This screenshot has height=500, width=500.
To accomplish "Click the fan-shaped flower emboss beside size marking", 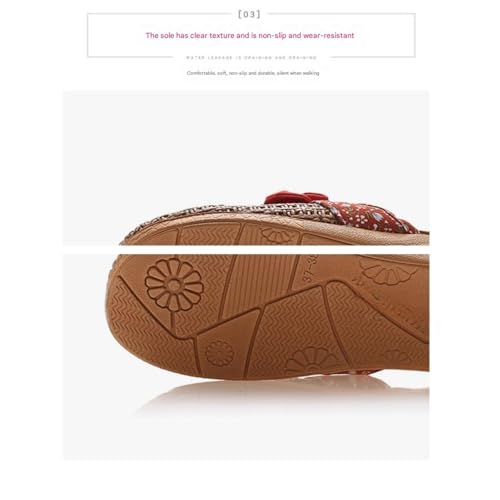I will 388,272.
